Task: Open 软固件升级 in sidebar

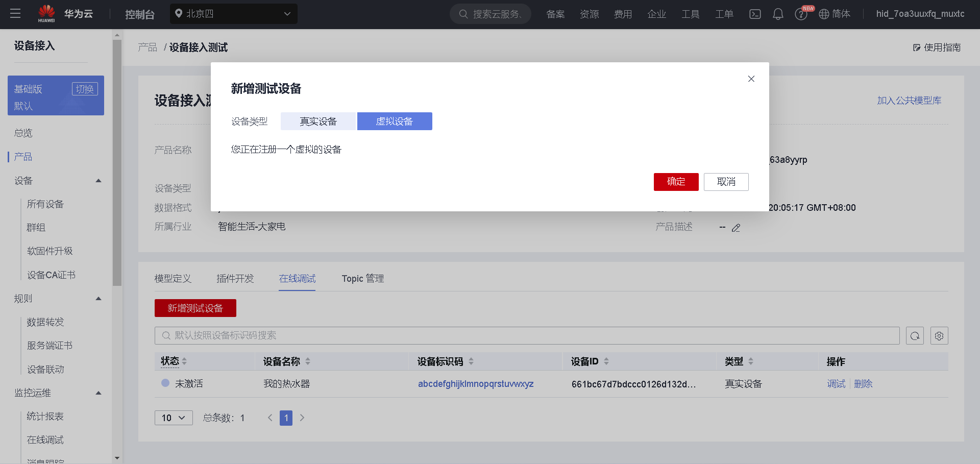Action: [50, 251]
